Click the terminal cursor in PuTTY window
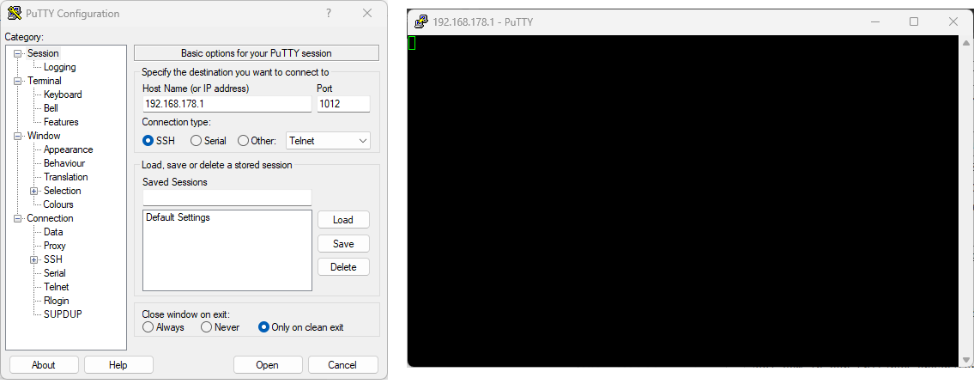 tap(412, 43)
